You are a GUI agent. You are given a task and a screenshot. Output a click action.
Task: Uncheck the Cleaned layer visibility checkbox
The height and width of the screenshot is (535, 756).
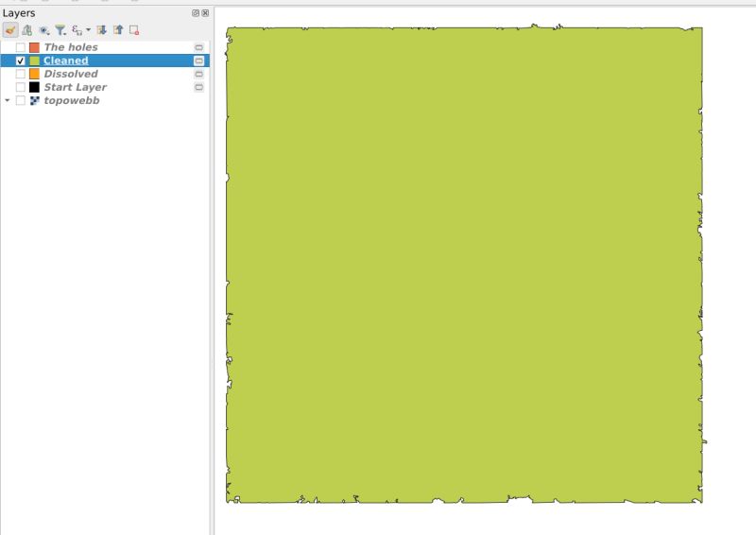pyautogui.click(x=20, y=60)
